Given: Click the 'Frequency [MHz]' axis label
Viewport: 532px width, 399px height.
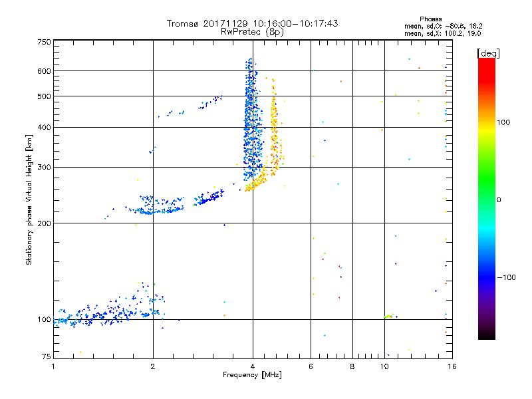Looking at the screenshot, I should click(x=252, y=375).
